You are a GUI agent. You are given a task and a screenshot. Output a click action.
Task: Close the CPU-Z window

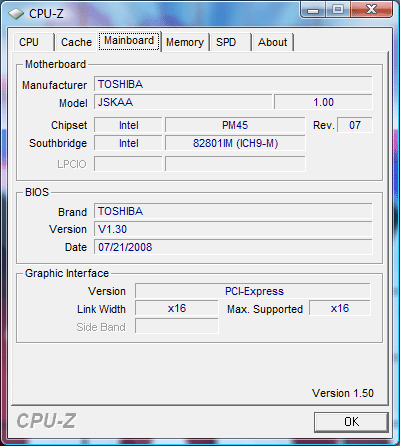[371, 10]
